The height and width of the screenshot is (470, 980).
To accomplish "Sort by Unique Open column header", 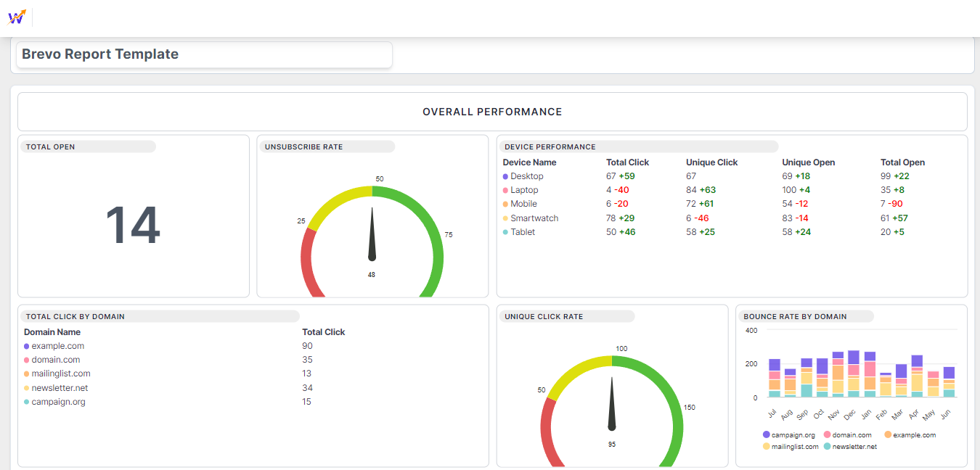I will pyautogui.click(x=808, y=162).
